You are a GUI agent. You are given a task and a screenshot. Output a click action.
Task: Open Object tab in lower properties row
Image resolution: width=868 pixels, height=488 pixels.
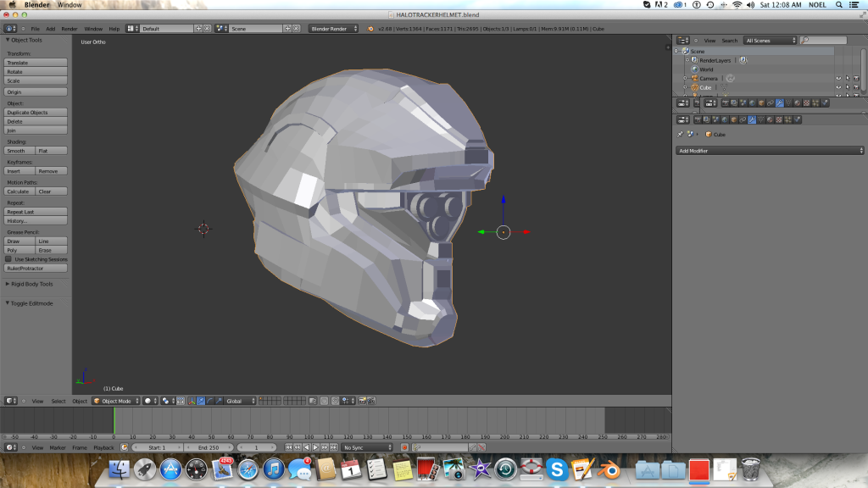[x=733, y=119]
